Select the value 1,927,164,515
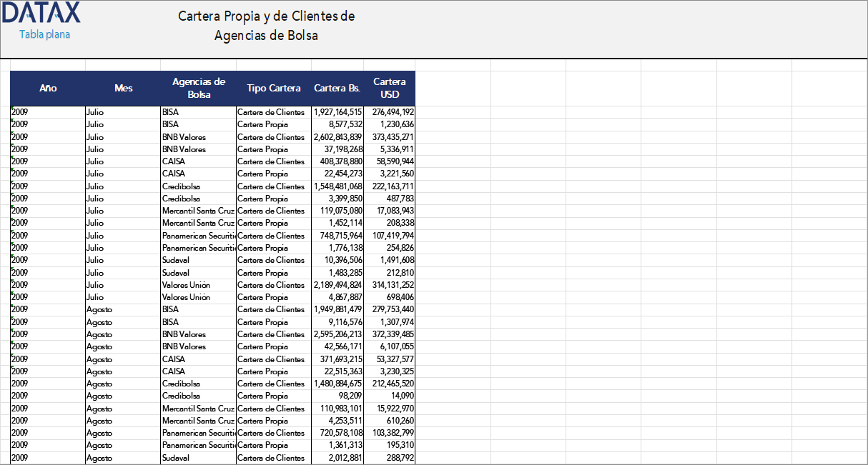Screen dimensions: 868x465 coord(336,111)
